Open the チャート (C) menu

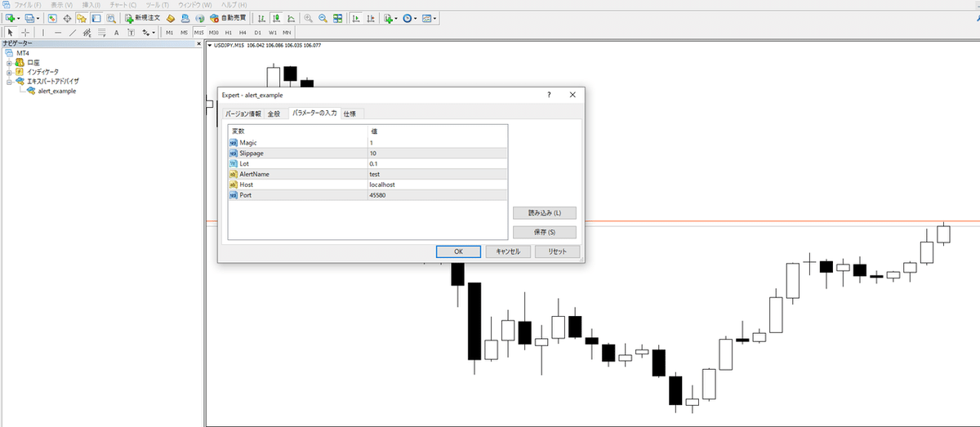122,5
